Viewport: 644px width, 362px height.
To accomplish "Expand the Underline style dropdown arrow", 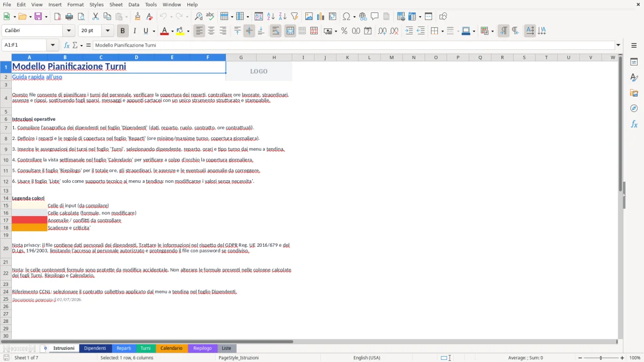I will pos(153,31).
